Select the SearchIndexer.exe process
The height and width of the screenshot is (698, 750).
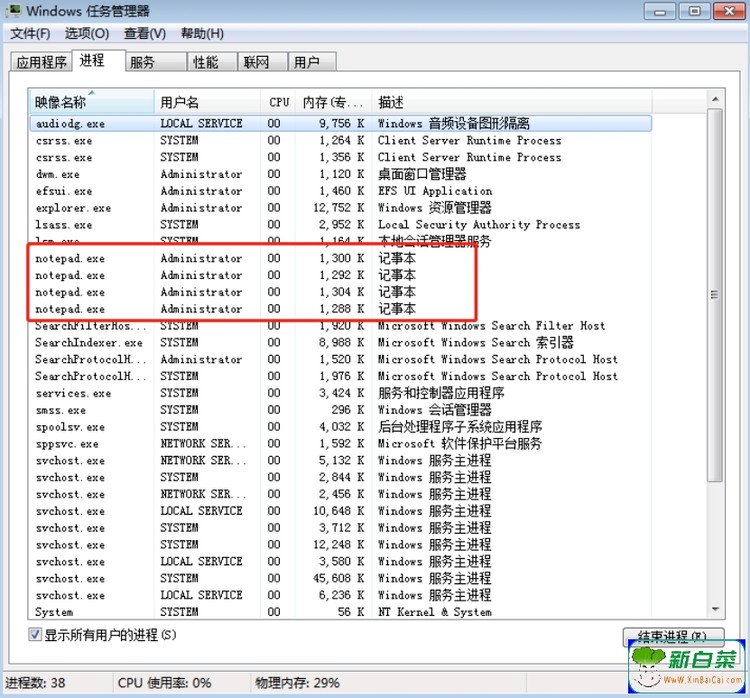[341, 343]
